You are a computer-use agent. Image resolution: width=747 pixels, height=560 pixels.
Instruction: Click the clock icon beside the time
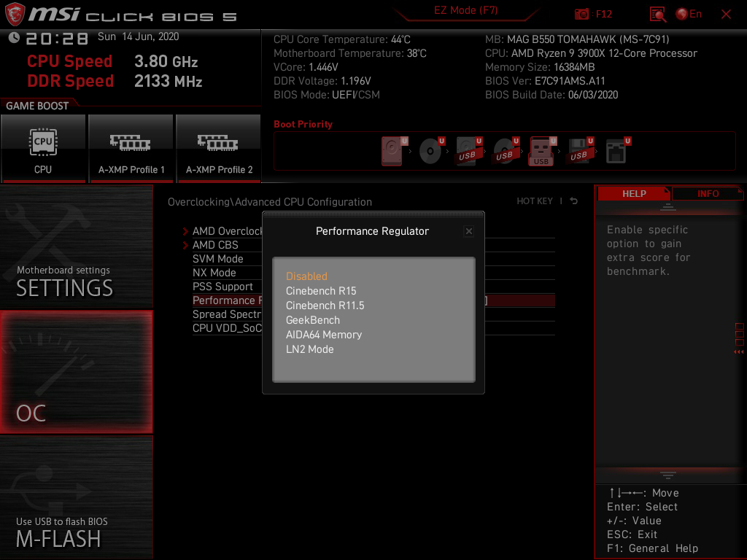click(x=14, y=38)
